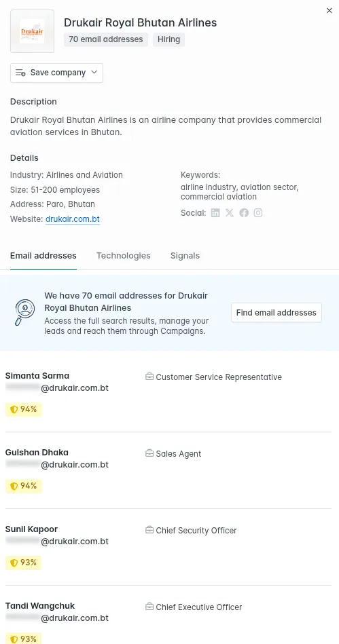Click the Find email addresses button
This screenshot has height=644, width=339.
276,313
